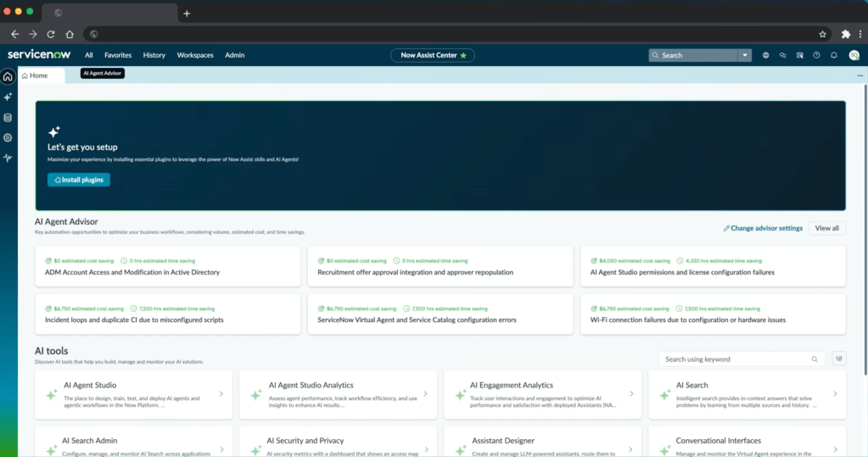Click the star next to Now Assist Center
The image size is (868, 457).
click(463, 55)
